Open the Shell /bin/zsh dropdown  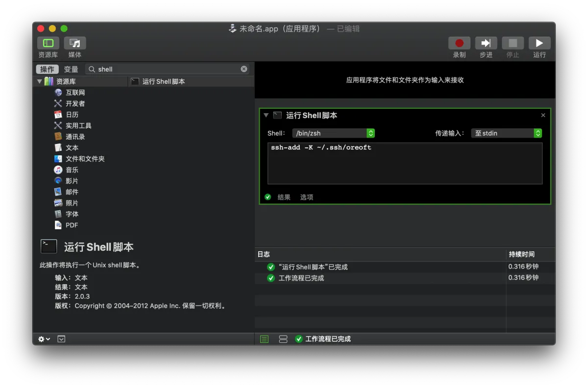tap(333, 133)
